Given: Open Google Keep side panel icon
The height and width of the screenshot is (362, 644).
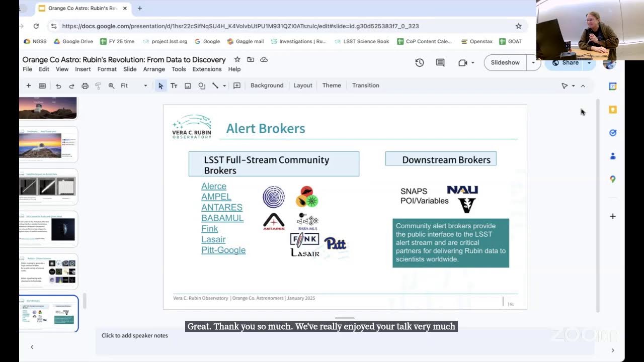Looking at the screenshot, I should click(x=613, y=110).
